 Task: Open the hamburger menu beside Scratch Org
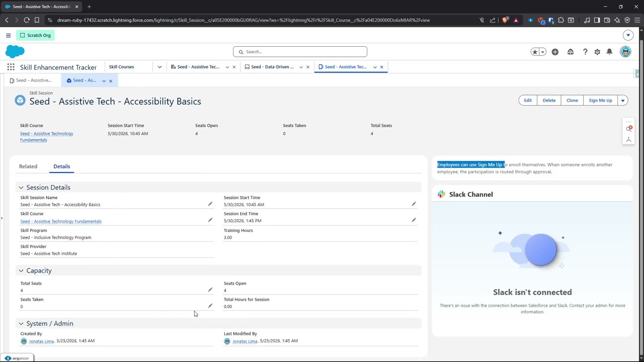pyautogui.click(x=8, y=35)
